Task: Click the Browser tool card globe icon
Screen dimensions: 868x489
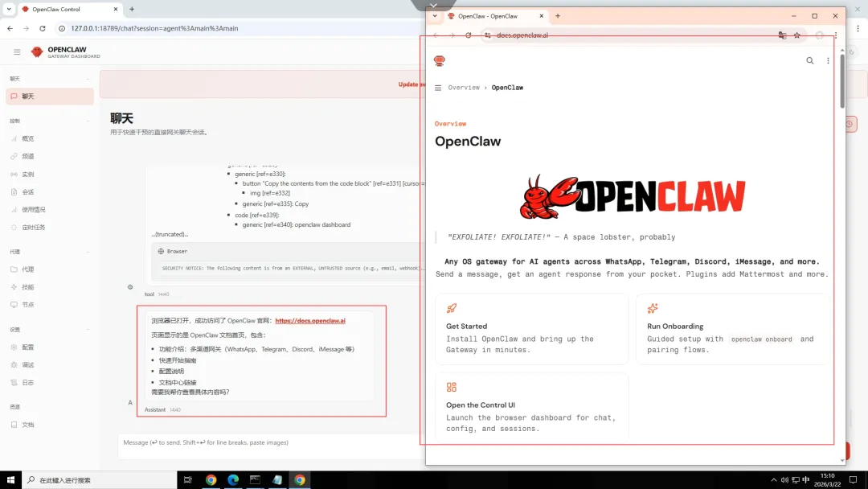Action: point(161,252)
